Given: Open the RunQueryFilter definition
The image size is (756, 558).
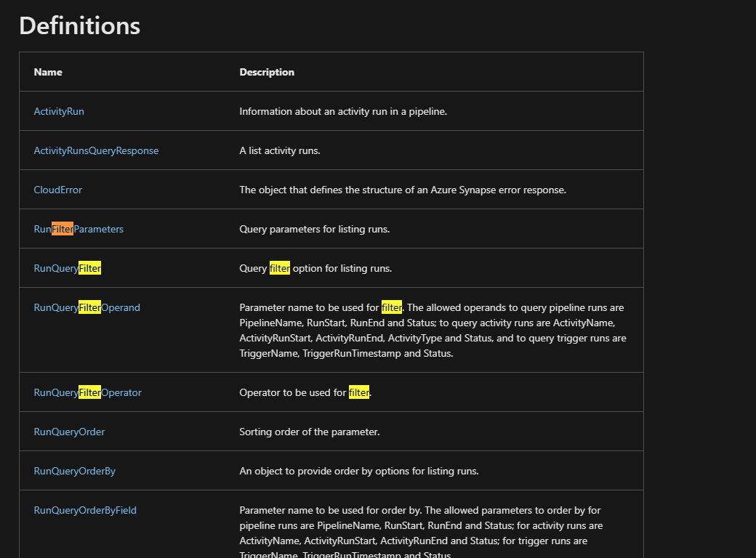Looking at the screenshot, I should click(x=67, y=267).
